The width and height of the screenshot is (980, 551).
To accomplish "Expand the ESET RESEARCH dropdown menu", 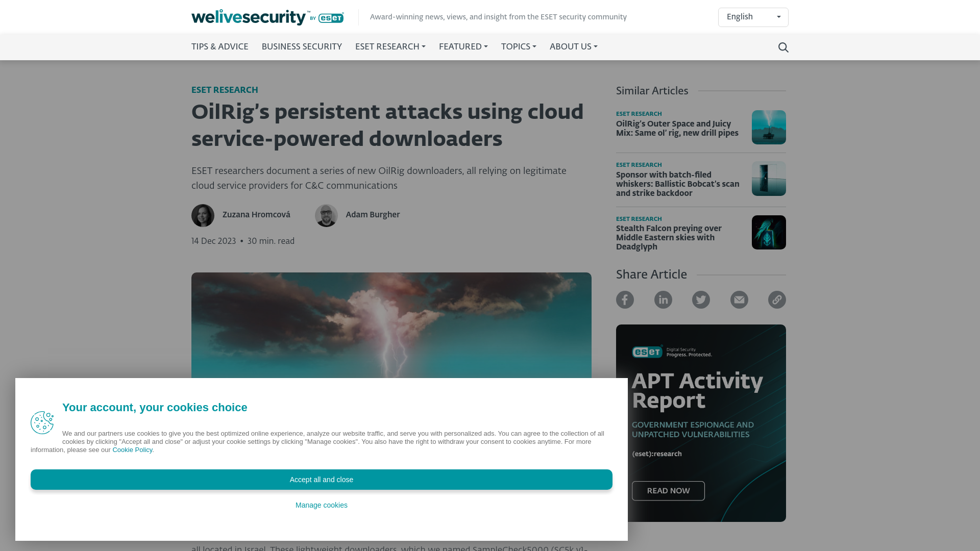I will click(x=390, y=47).
